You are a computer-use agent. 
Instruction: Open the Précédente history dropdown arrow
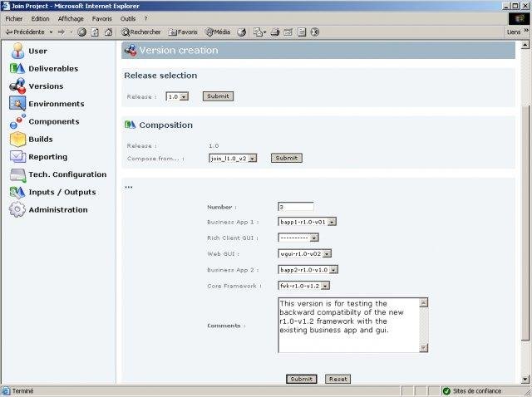(51, 32)
